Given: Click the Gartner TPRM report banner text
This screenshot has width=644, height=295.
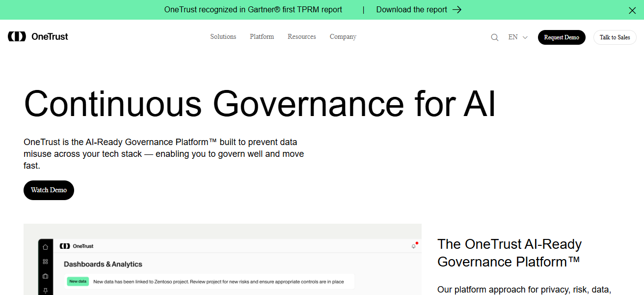Looking at the screenshot, I should click(x=253, y=9).
